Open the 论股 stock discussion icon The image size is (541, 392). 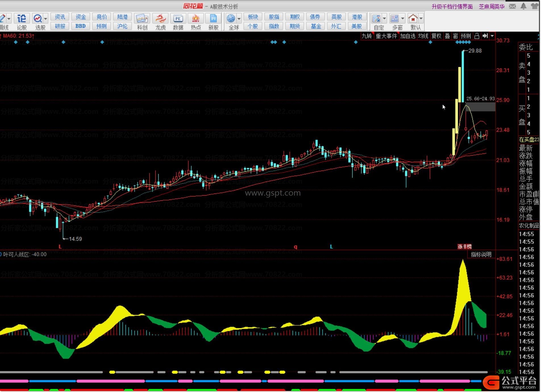(x=22, y=19)
